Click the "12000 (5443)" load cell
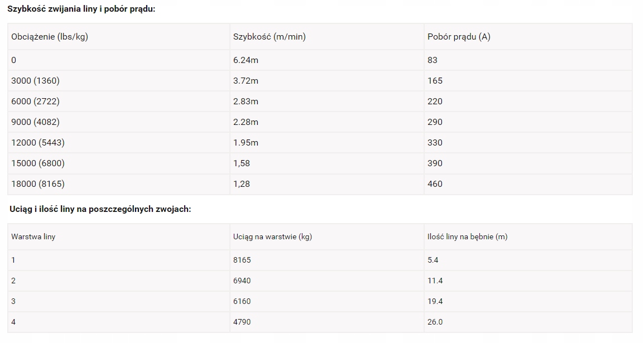The width and height of the screenshot is (644, 343). [38, 143]
